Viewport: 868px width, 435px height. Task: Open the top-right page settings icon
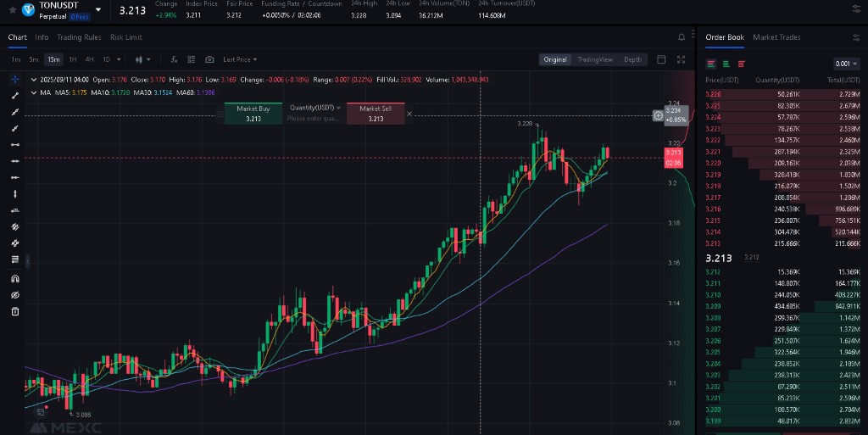[856, 9]
